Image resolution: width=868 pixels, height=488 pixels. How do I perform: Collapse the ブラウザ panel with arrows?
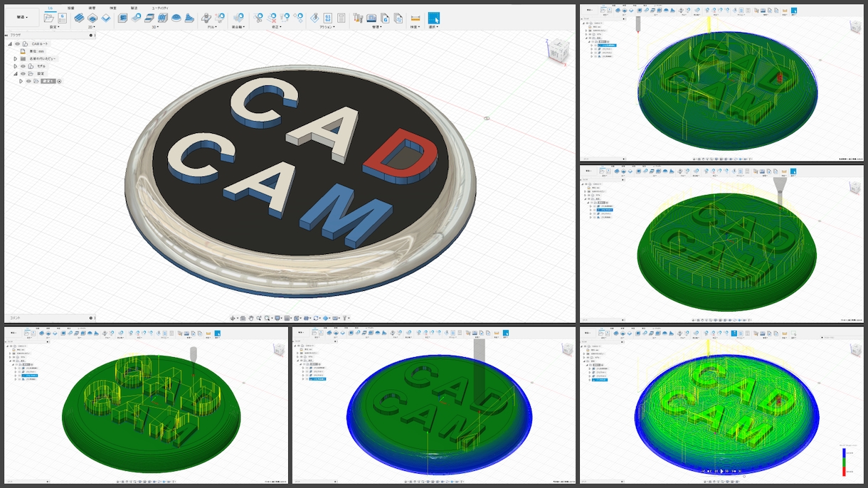click(6, 35)
